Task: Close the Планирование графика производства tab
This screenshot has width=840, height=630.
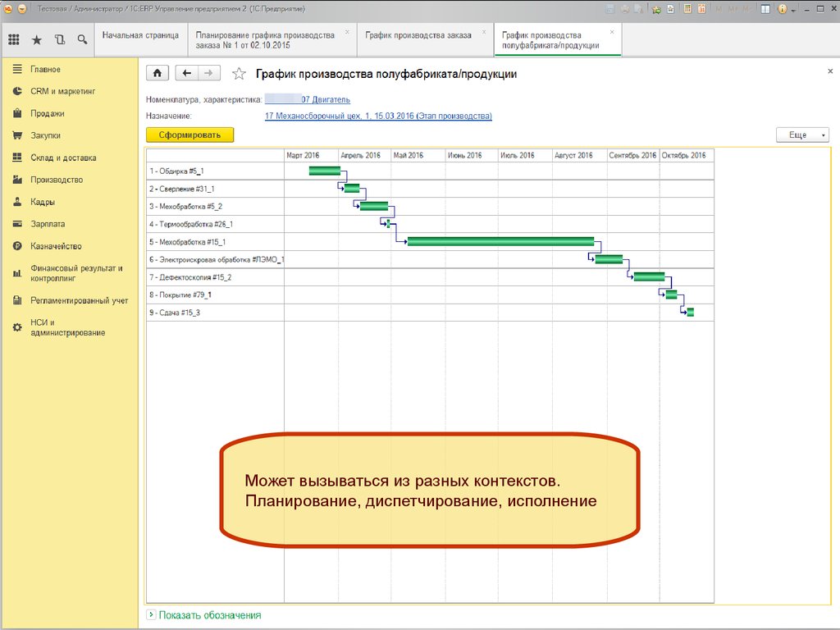Action: coord(347,32)
